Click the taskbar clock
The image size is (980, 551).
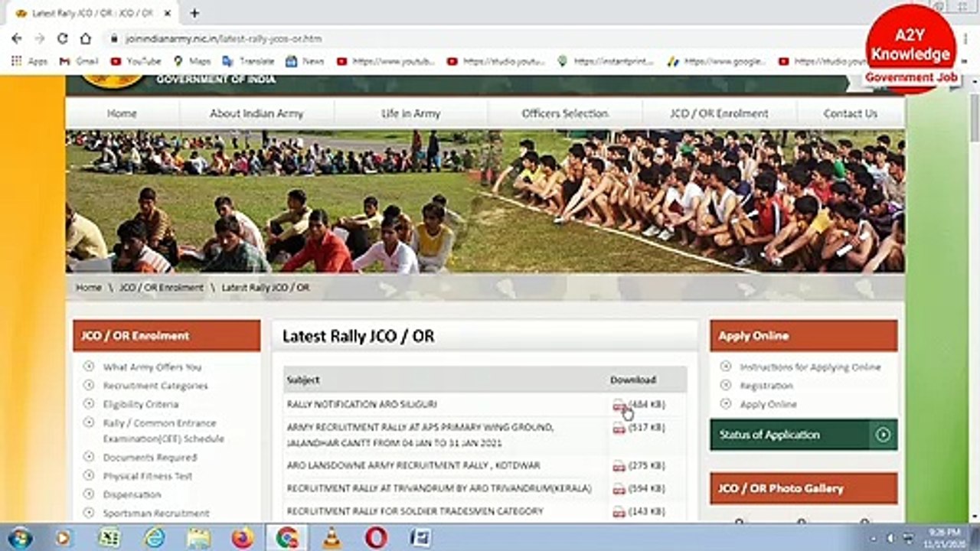click(x=943, y=537)
